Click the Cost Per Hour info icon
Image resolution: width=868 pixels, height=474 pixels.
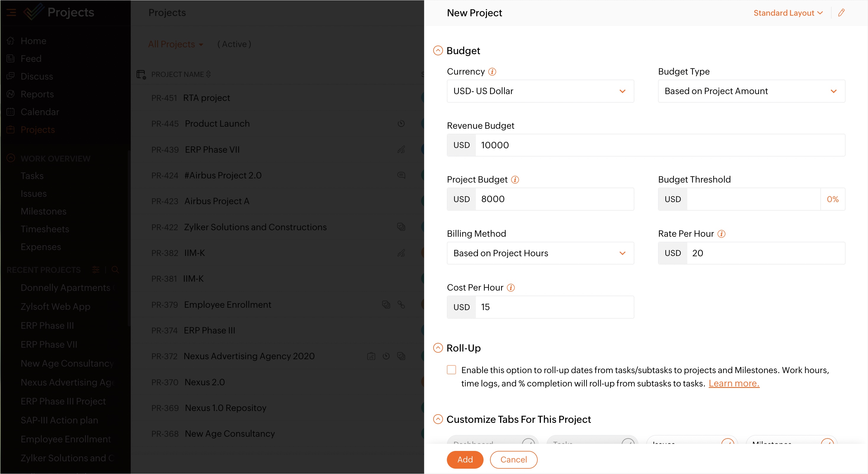click(x=510, y=288)
